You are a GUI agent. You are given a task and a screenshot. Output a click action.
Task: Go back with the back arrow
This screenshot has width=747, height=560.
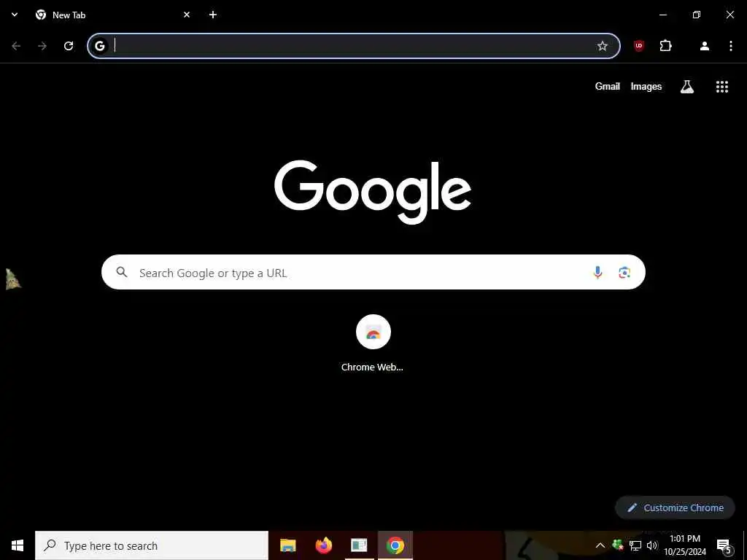(16, 46)
